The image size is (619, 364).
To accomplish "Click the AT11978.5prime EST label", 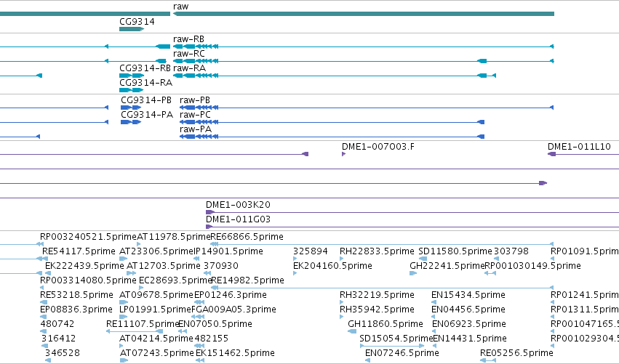I will [x=173, y=237].
